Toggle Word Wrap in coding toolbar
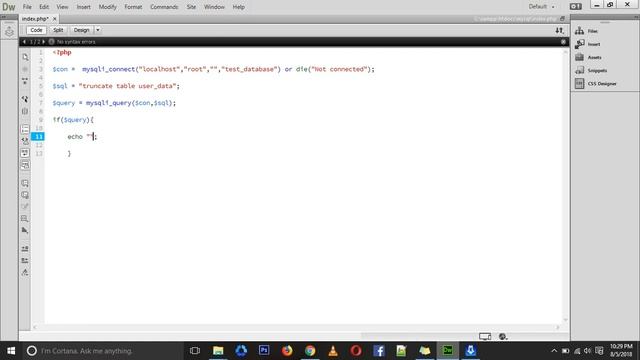This screenshot has height=360, width=640. [25, 153]
